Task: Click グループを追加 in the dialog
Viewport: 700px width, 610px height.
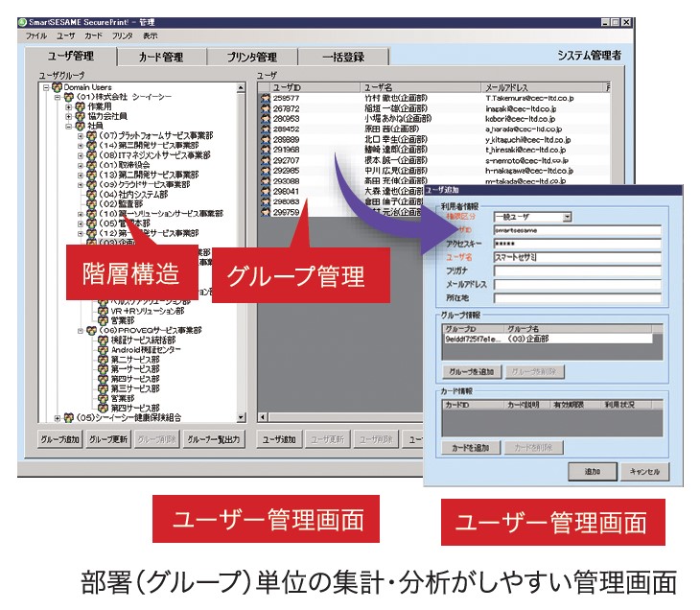Action: (472, 371)
